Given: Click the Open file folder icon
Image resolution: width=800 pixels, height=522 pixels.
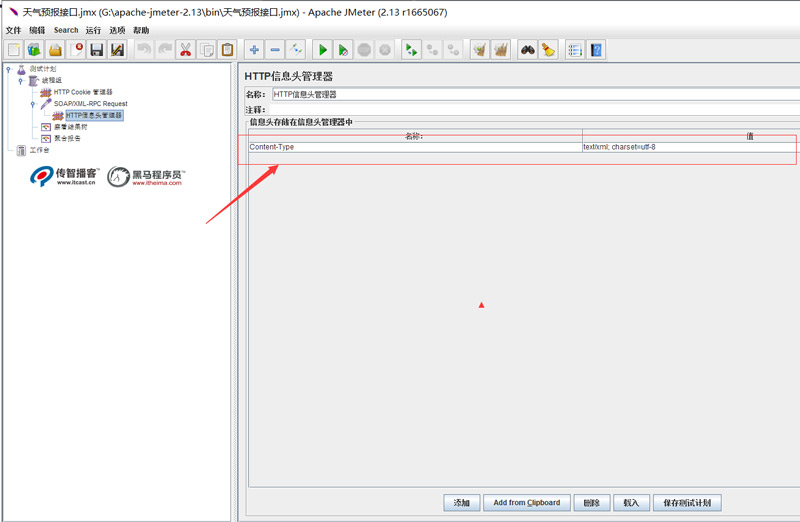Looking at the screenshot, I should click(x=55, y=50).
